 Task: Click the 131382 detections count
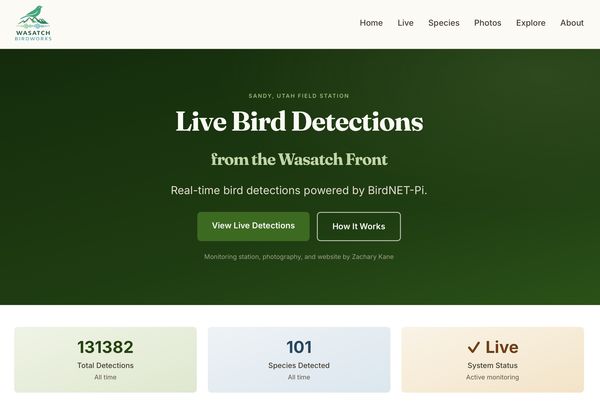coord(105,347)
